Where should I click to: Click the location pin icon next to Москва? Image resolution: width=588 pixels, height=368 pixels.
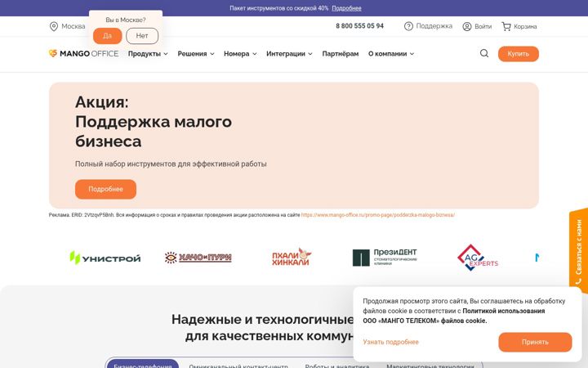(54, 26)
